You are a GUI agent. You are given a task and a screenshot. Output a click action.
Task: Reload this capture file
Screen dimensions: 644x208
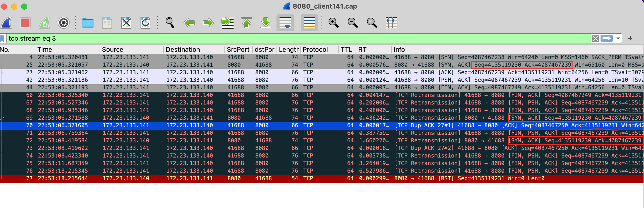click(145, 23)
